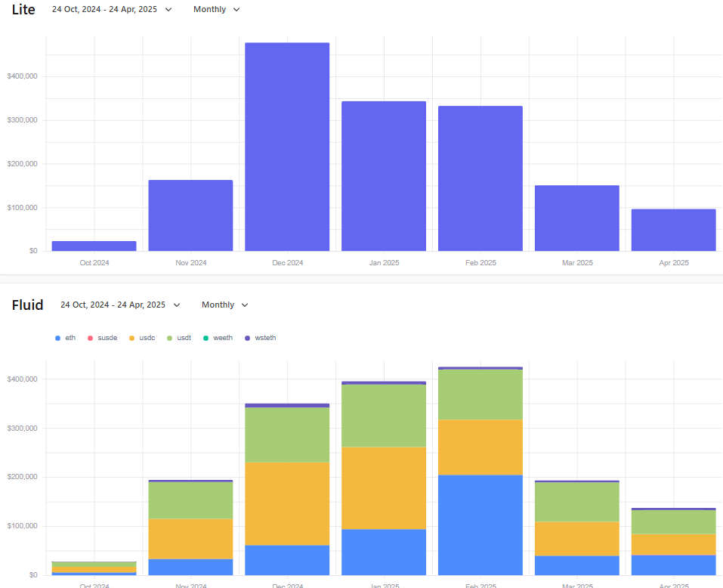Click the Jan 2025 bar in Lite chart

point(384,176)
